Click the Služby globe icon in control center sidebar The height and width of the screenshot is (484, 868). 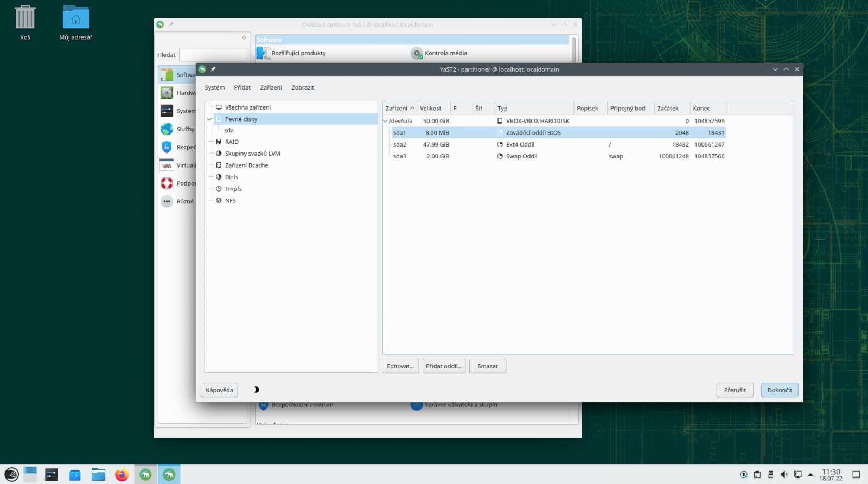[167, 129]
